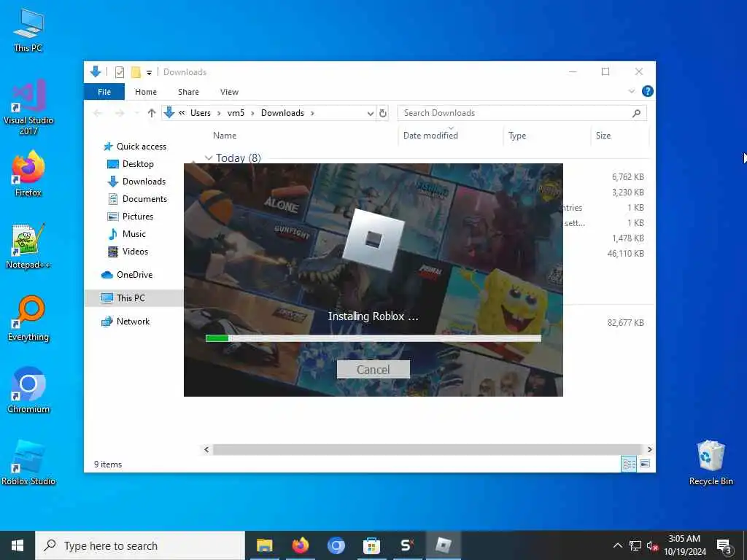
Task: Click New folder icon in title bar
Action: coord(136,72)
